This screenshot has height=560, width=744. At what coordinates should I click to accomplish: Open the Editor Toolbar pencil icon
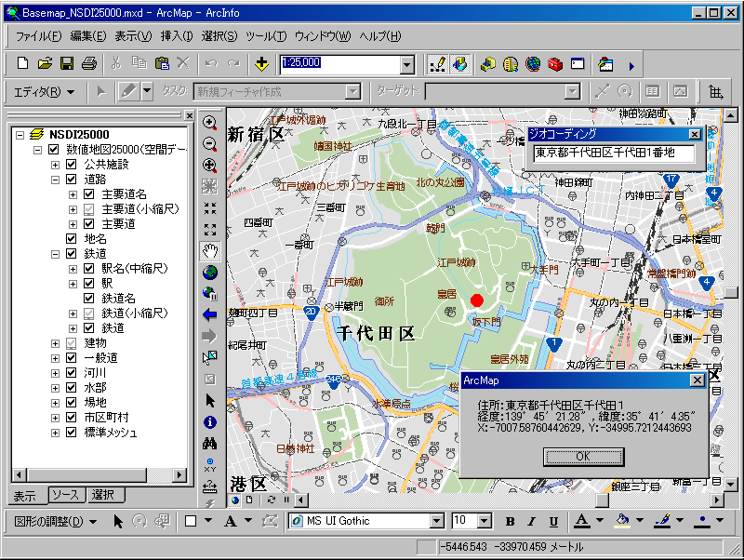tap(436, 64)
